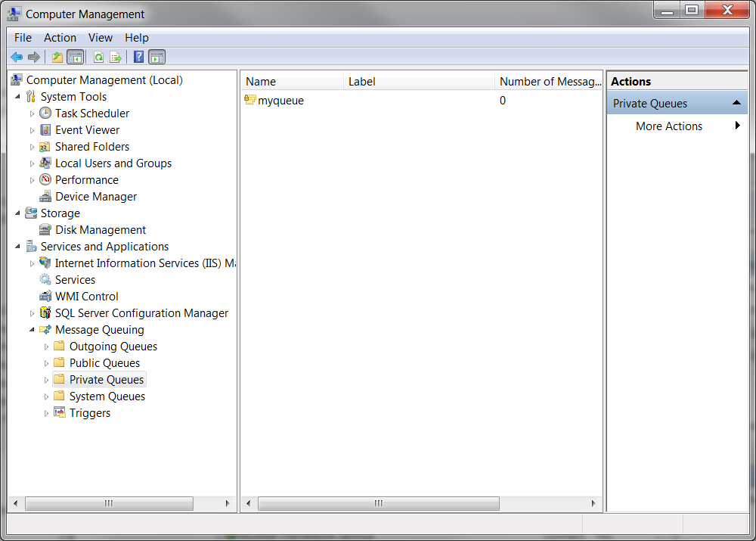
Task: Click the tree pane horizontal scrollbar thumb
Action: click(x=109, y=503)
